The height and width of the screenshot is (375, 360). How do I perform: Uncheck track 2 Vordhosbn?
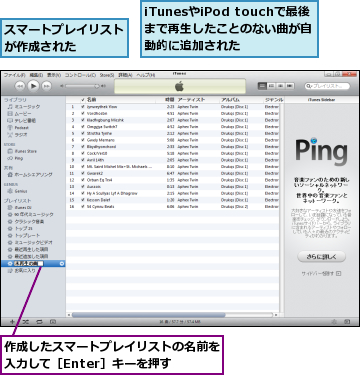click(x=83, y=114)
